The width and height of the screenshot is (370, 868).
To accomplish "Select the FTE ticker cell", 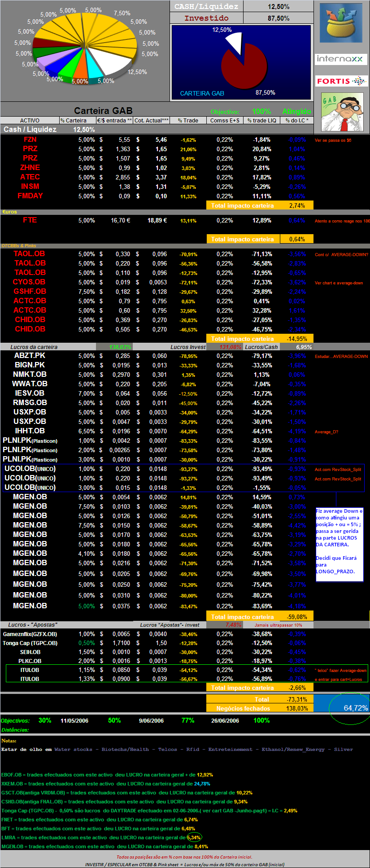I will click(30, 220).
